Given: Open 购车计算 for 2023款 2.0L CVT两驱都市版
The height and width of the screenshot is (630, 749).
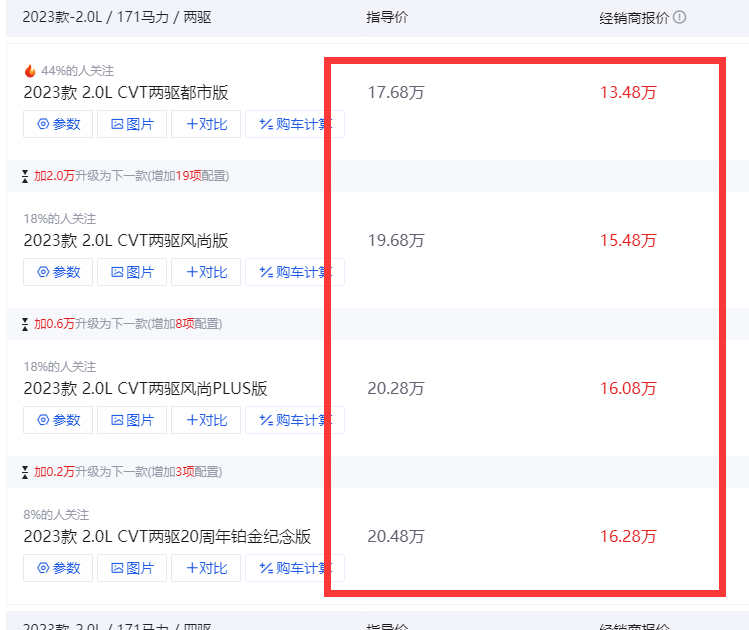Looking at the screenshot, I should 295,124.
